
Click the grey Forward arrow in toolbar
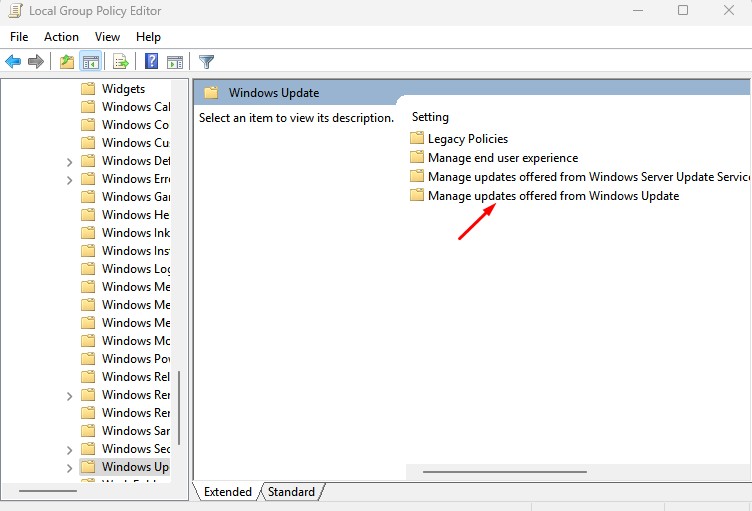(36, 61)
